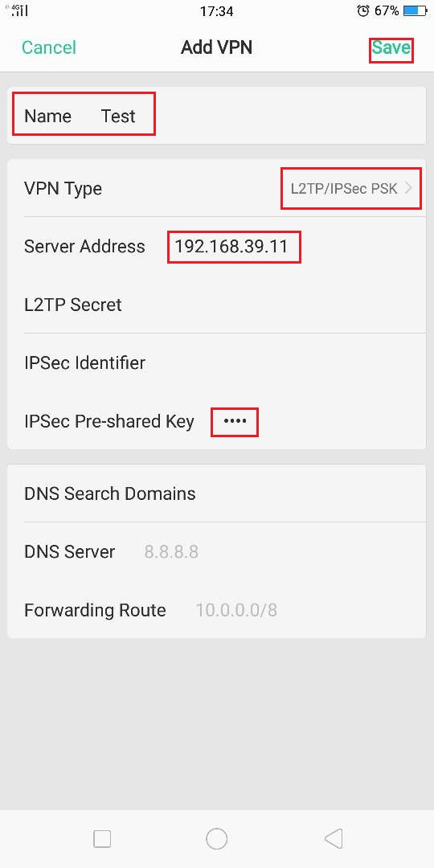Tap the circle home navigation icon
434x868 pixels.
216,838
